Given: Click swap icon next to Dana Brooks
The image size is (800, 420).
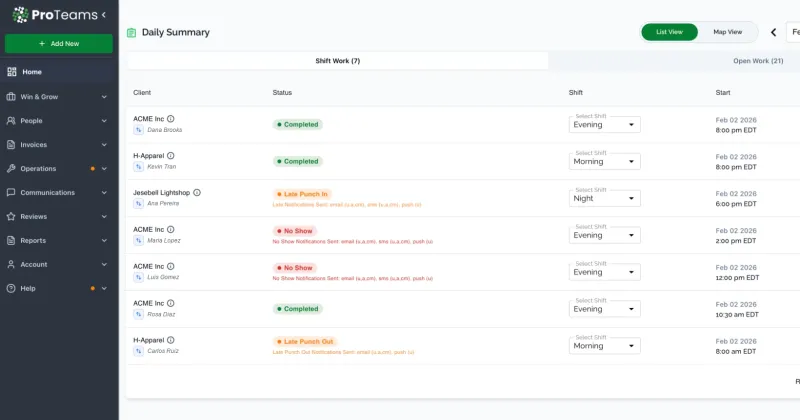Looking at the screenshot, I should point(138,130).
